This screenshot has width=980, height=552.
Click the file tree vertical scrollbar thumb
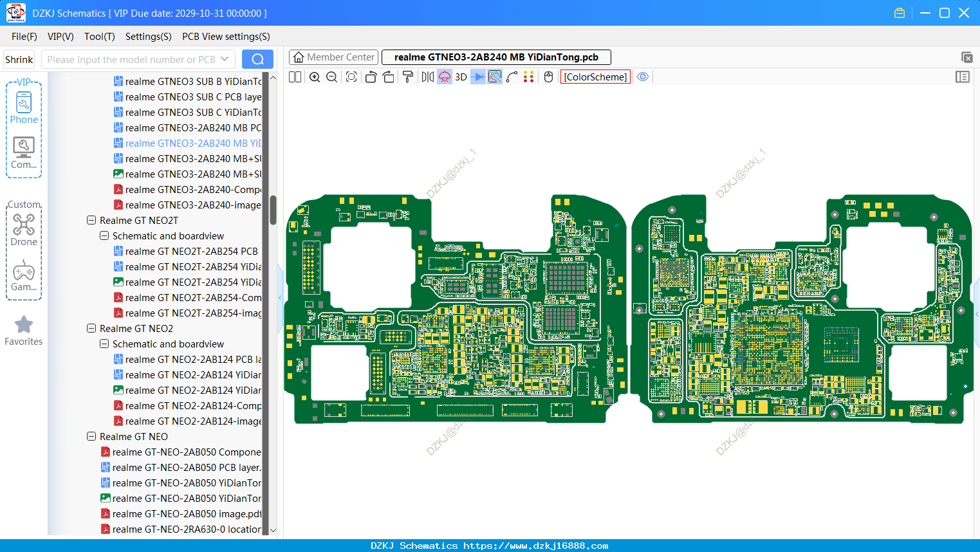click(x=273, y=210)
